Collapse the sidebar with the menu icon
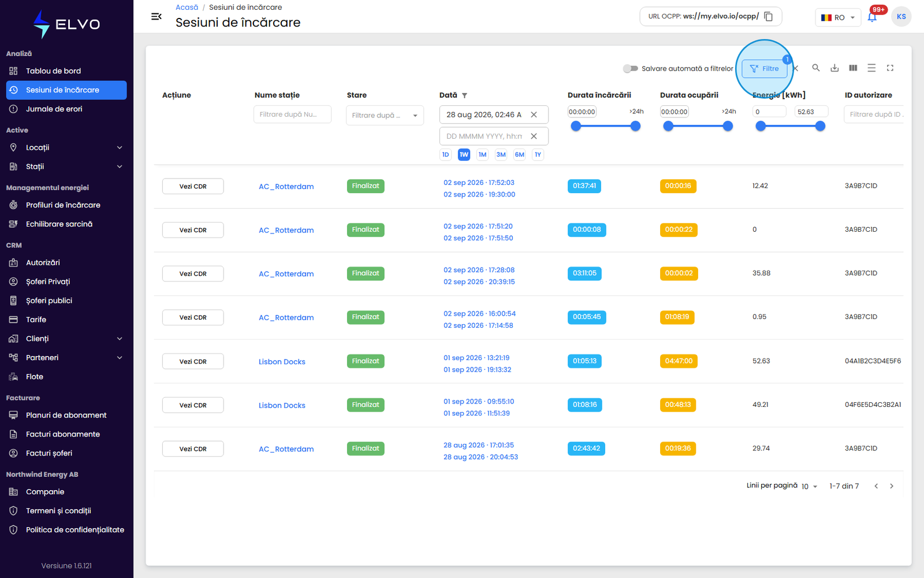The height and width of the screenshot is (578, 924). (156, 16)
